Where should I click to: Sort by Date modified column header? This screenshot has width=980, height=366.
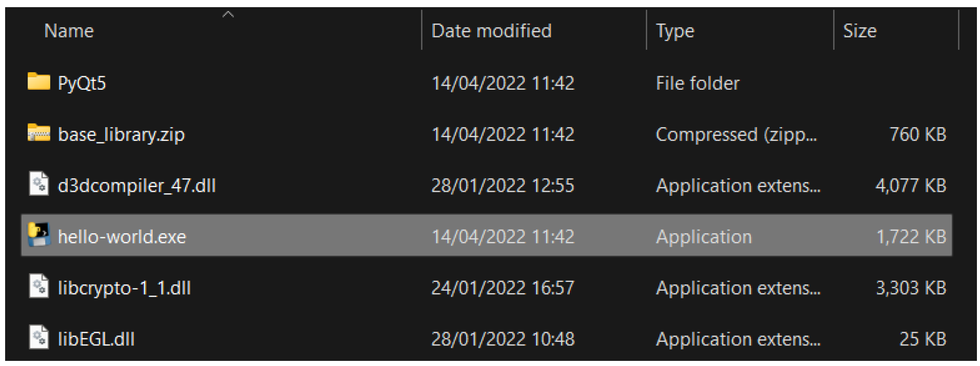click(x=491, y=31)
